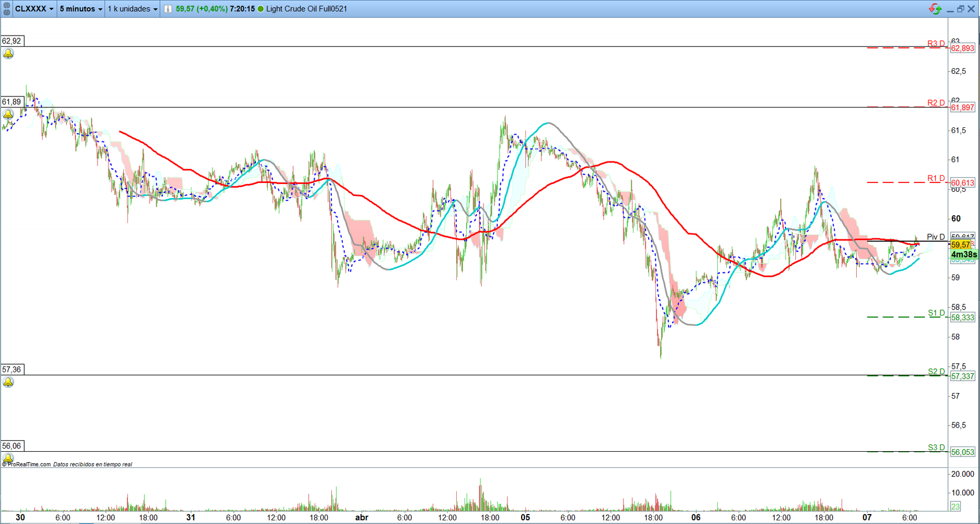The image size is (980, 524).
Task: Open the CLXXXX instrument dropdown
Action: coord(34,9)
